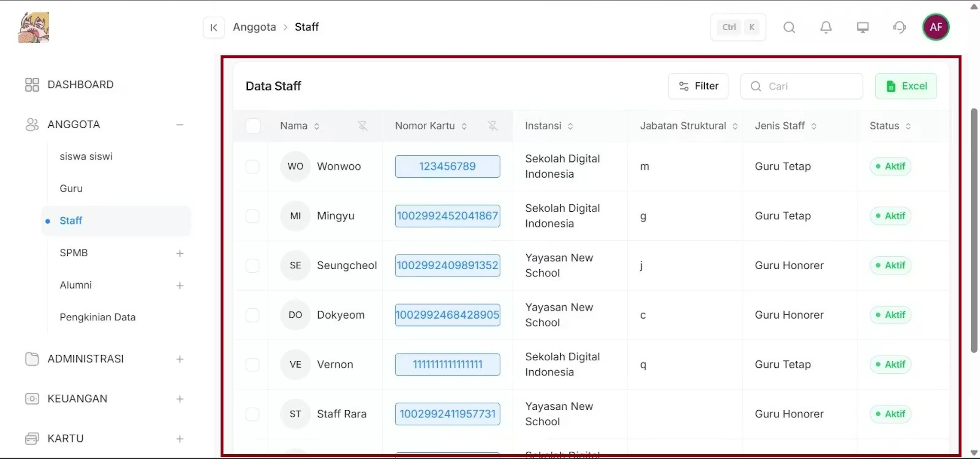Focus the Cari search field
980x459 pixels.
[x=802, y=86]
